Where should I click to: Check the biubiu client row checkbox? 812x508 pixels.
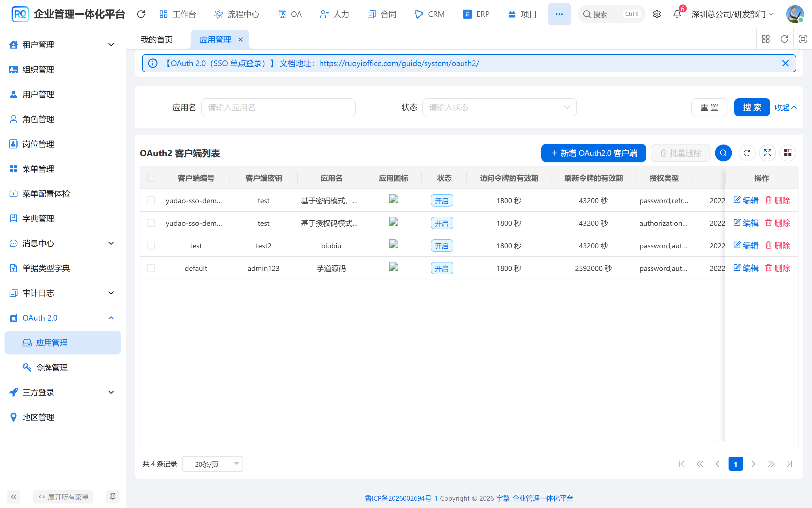pyautogui.click(x=151, y=246)
